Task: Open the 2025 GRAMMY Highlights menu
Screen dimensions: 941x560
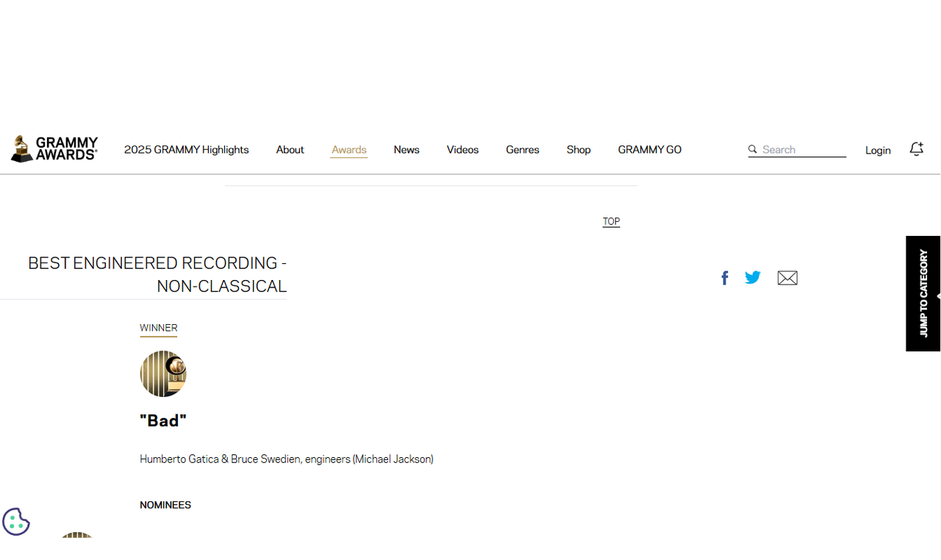Action: [x=187, y=150]
